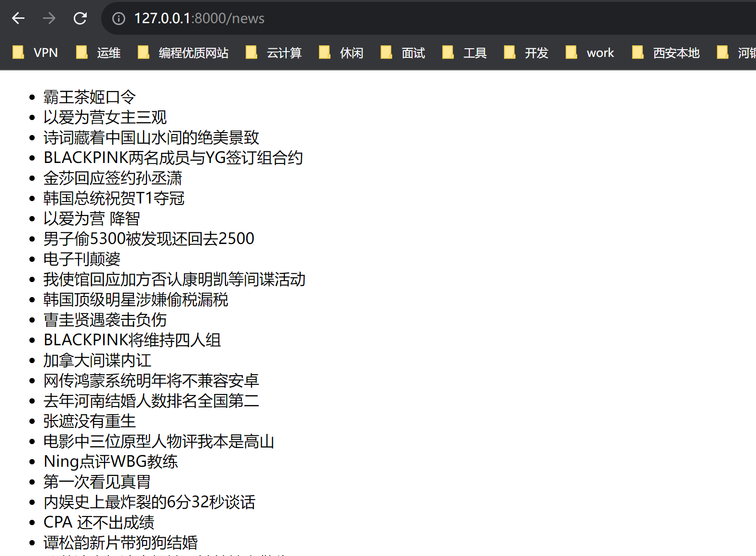Open the 编程优质网站 bookmark folder

[183, 53]
